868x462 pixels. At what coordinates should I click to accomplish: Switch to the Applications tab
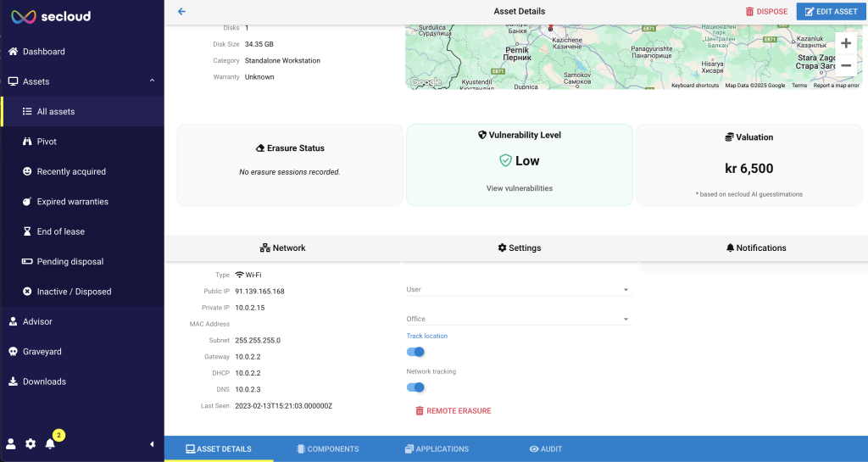tap(437, 449)
